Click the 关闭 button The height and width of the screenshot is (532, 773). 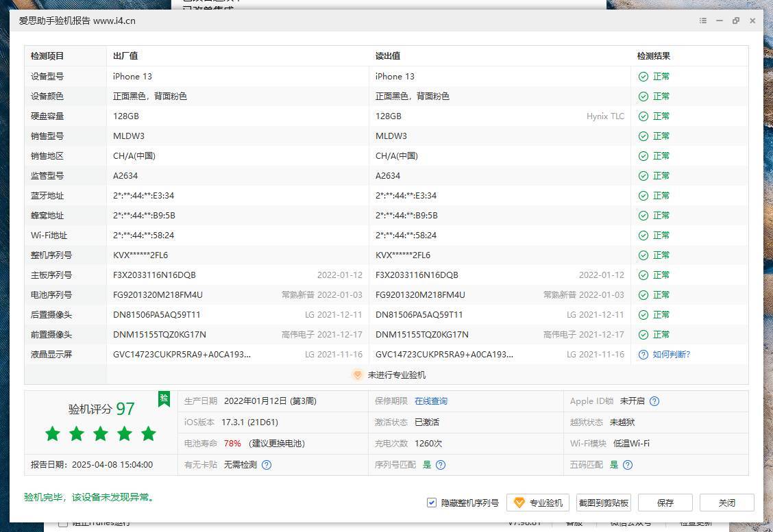726,503
